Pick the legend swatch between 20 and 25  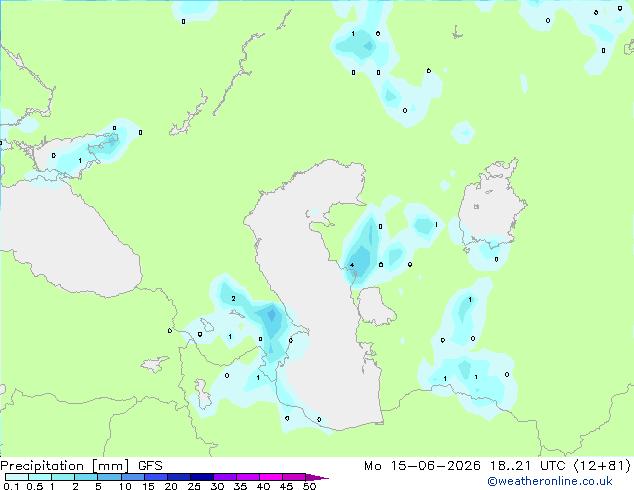click(178, 477)
